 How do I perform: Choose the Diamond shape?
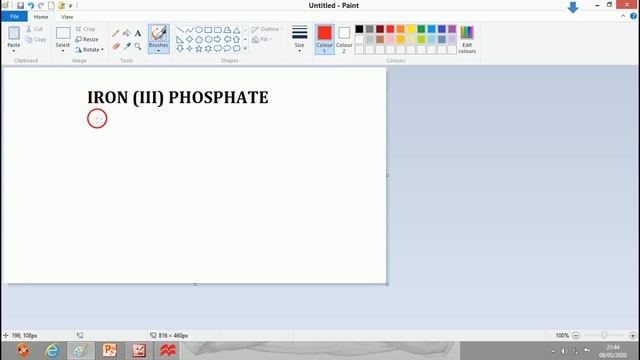189,39
